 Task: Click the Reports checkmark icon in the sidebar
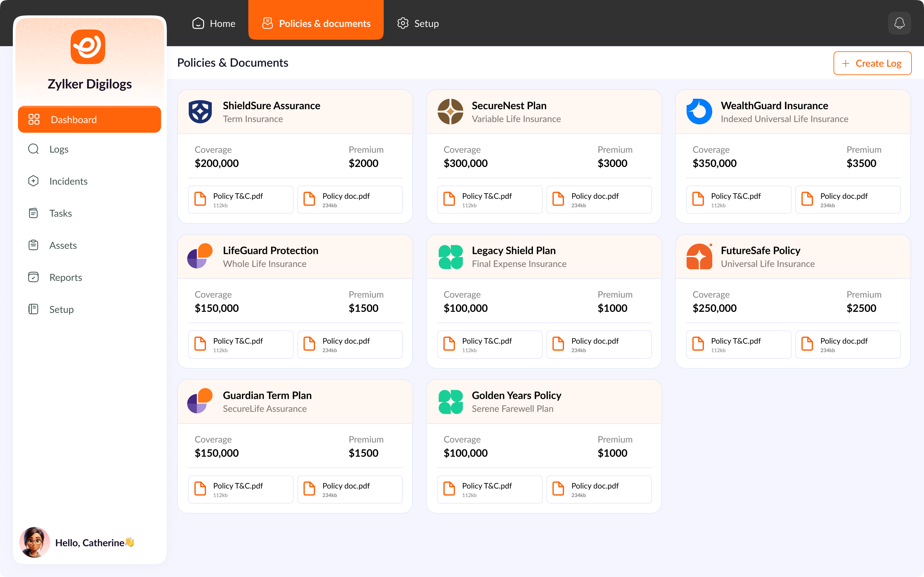(34, 277)
